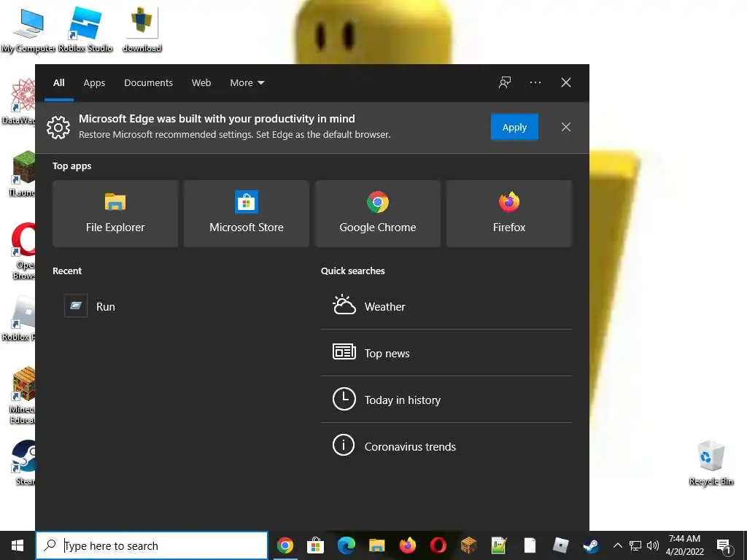Apply the Edge recommended settings
The image size is (747, 560).
pyautogui.click(x=514, y=127)
